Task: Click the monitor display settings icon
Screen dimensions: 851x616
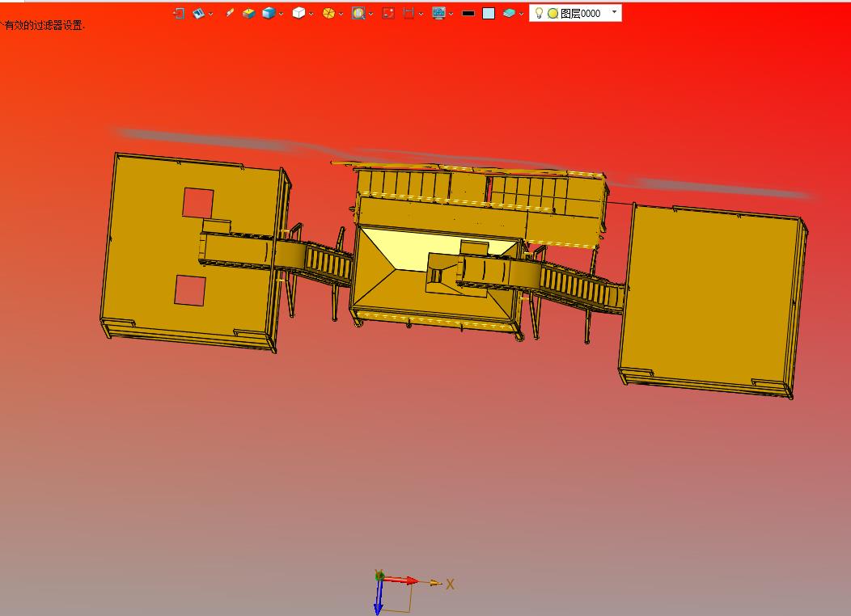Action: 438,14
